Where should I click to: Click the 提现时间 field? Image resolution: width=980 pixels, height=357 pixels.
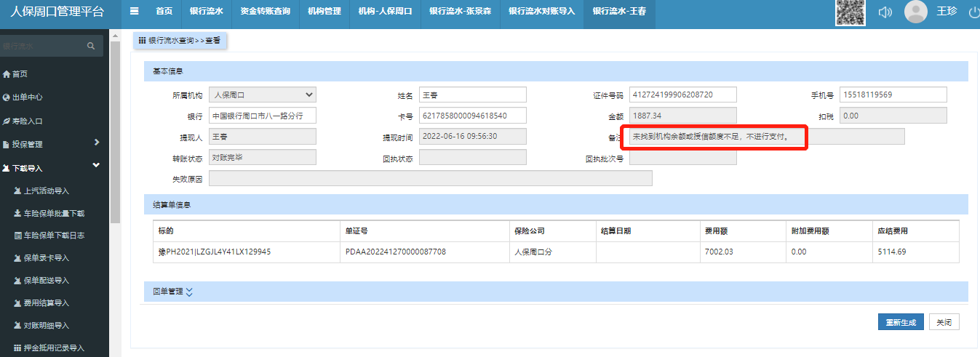tap(472, 137)
